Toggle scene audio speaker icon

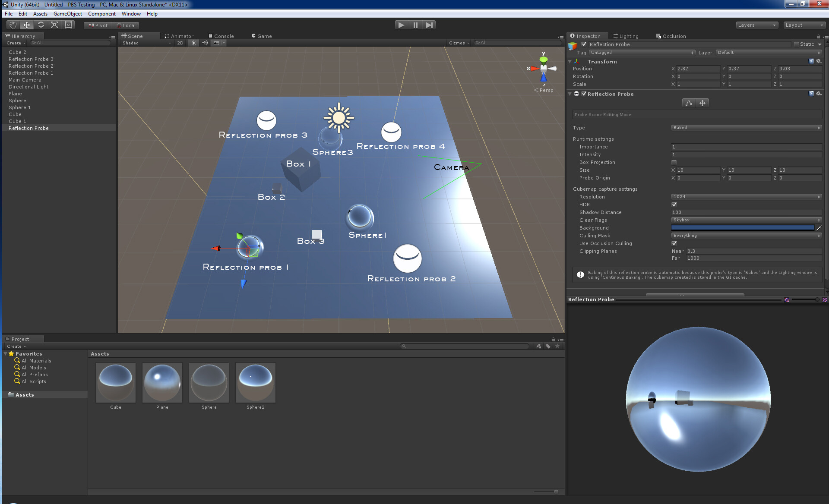tap(205, 43)
